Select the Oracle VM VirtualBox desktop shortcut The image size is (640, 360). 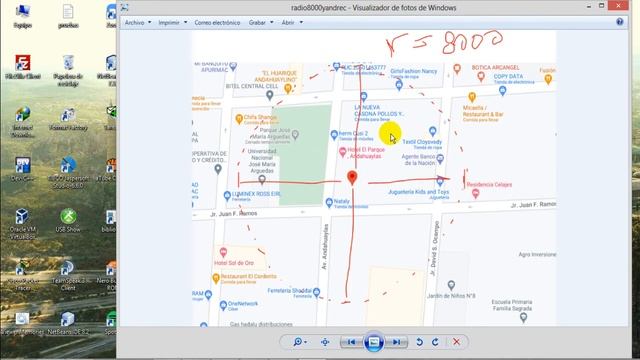tap(22, 224)
